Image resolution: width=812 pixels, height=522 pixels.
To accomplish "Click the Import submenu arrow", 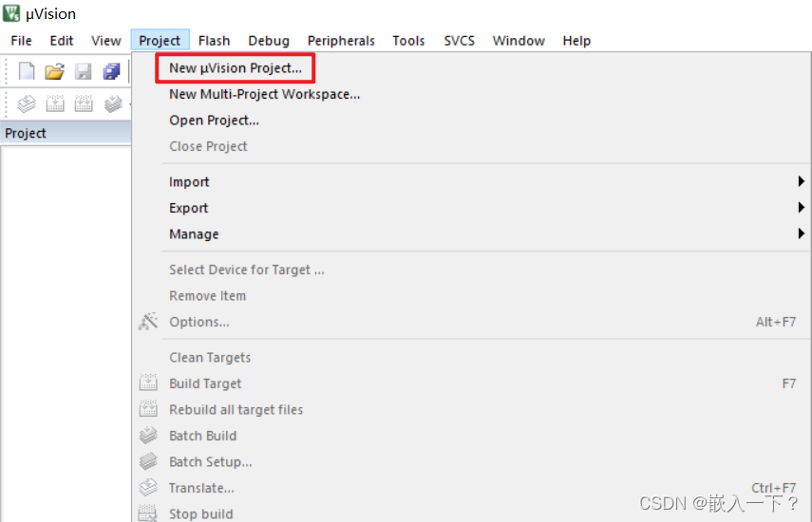I will click(801, 181).
